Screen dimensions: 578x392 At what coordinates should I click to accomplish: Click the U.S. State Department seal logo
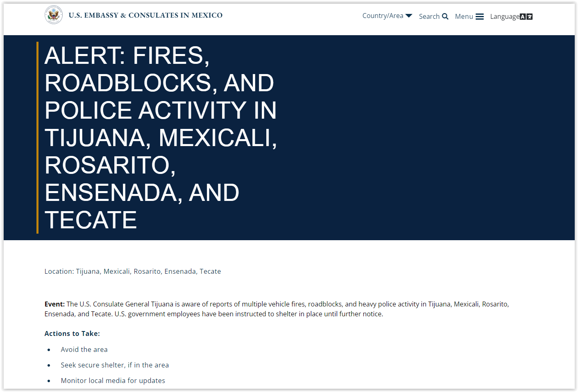53,15
